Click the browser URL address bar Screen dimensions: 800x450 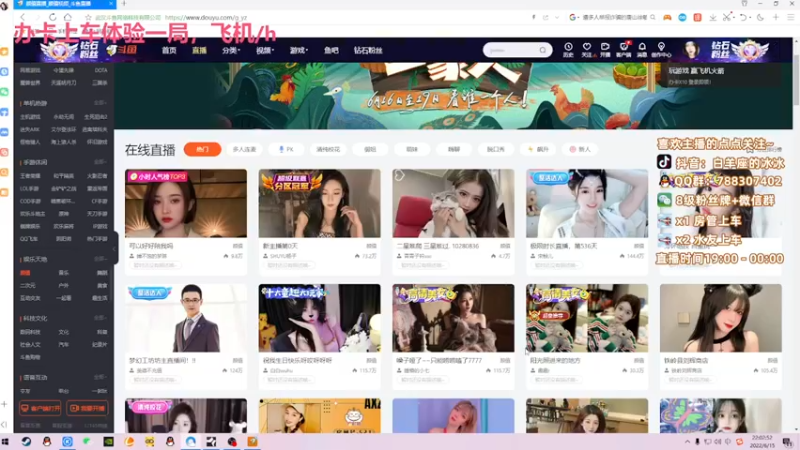pos(306,17)
